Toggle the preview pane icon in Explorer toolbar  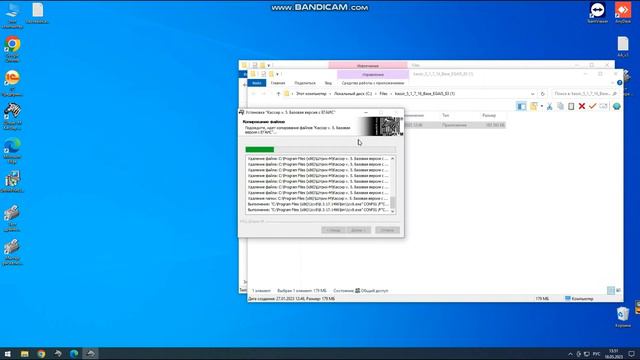coord(521,107)
